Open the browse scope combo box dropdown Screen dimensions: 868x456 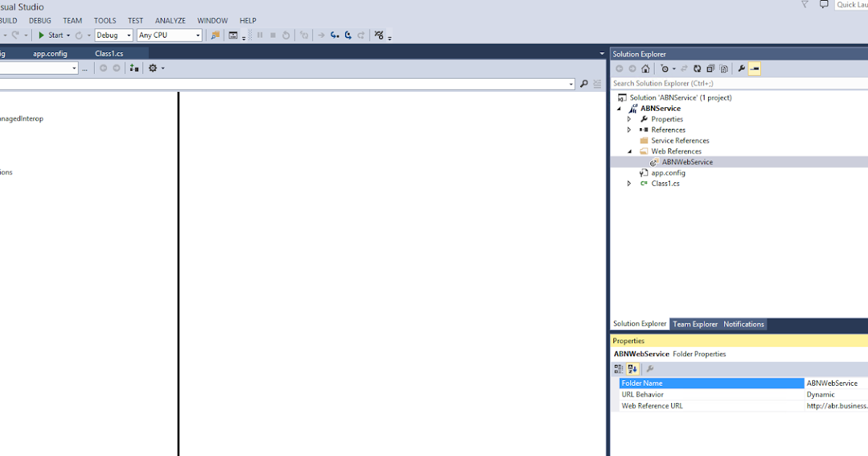[x=74, y=68]
